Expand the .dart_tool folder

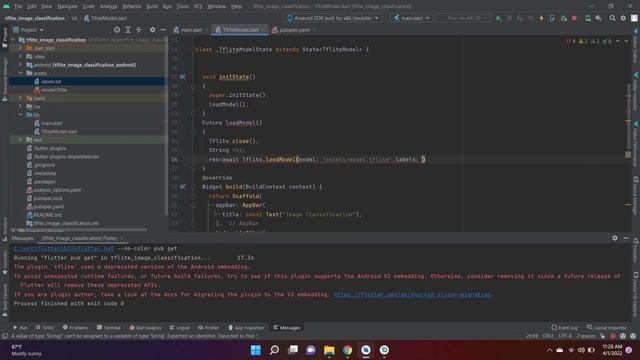click(21, 48)
